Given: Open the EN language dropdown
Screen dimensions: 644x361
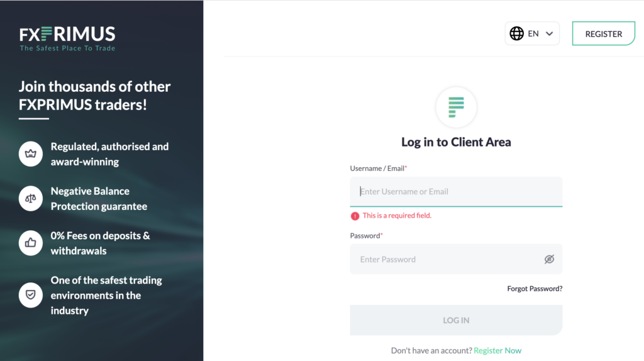Looking at the screenshot, I should tap(532, 34).
